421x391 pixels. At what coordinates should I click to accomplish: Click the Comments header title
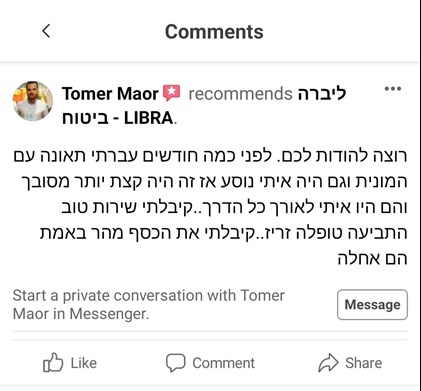click(214, 32)
